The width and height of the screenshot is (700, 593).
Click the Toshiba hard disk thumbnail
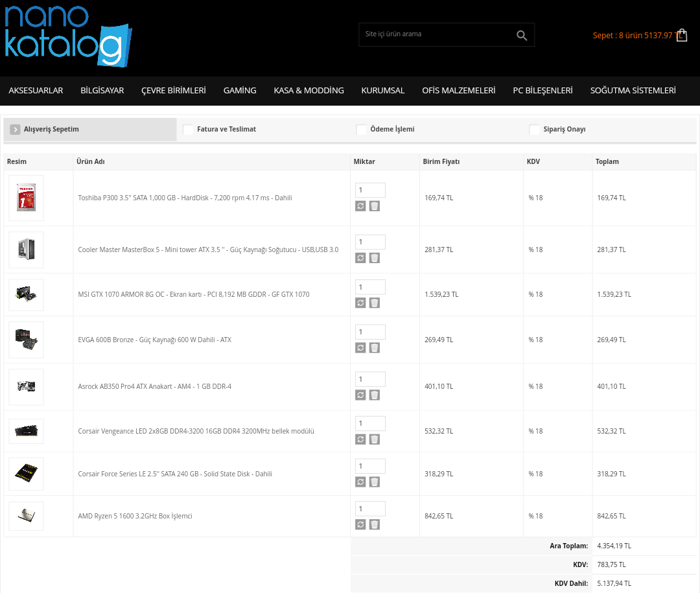click(x=27, y=198)
